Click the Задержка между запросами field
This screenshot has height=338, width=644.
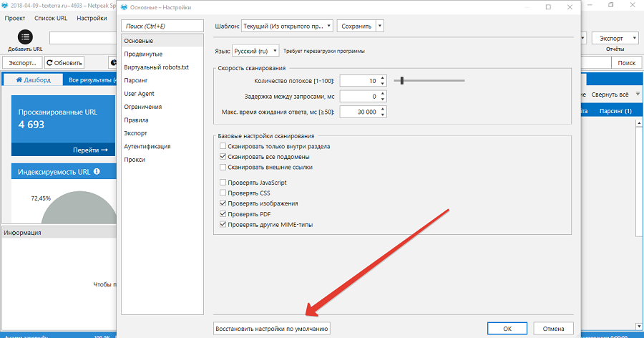(359, 97)
